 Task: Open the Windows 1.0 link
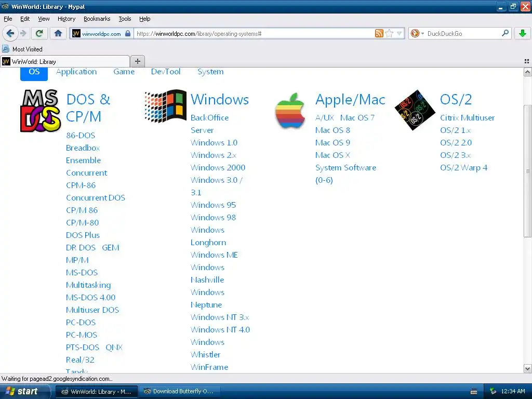point(214,142)
